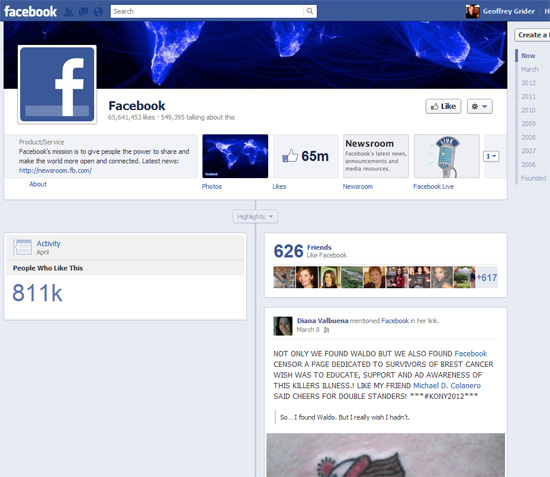Click the Facebook Live label link

[x=434, y=187]
